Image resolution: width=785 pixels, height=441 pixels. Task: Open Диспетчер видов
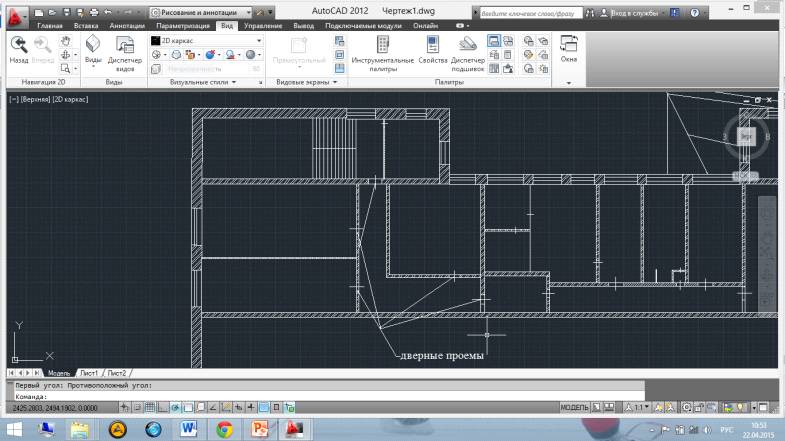pos(125,50)
